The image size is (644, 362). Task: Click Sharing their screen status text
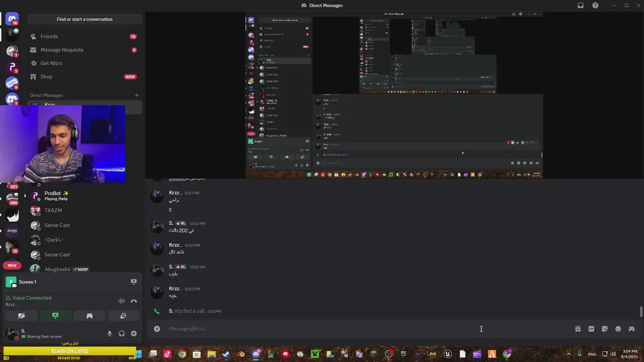44,336
